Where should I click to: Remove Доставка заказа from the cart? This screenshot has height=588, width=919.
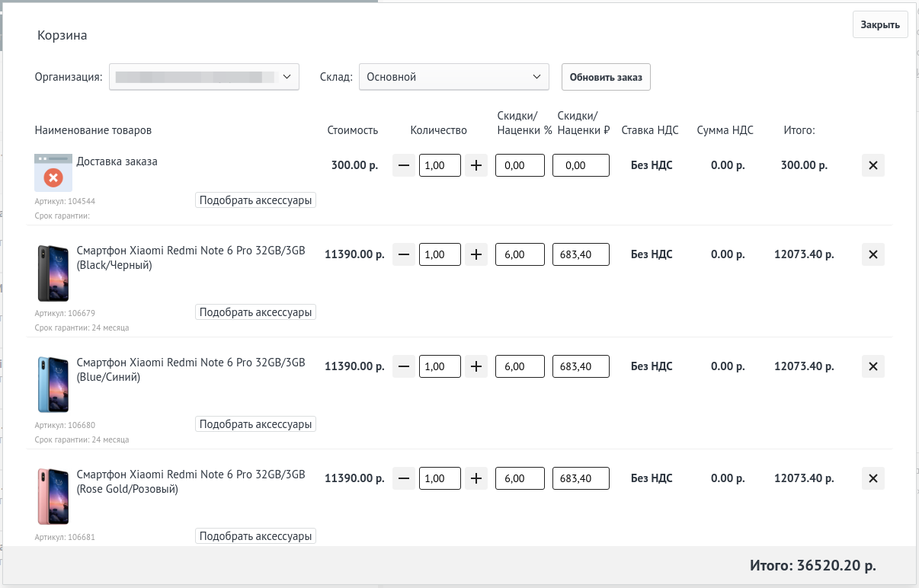click(873, 165)
